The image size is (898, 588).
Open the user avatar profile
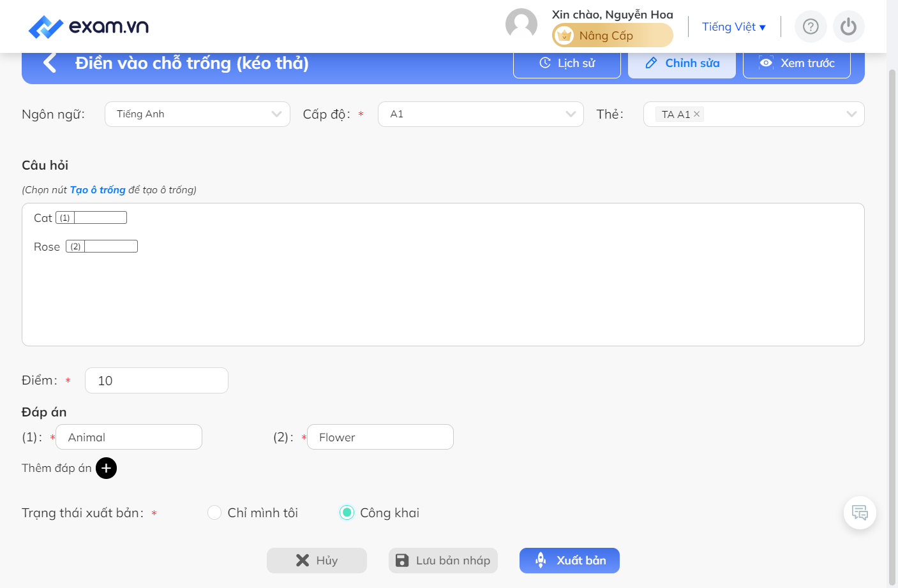521,25
